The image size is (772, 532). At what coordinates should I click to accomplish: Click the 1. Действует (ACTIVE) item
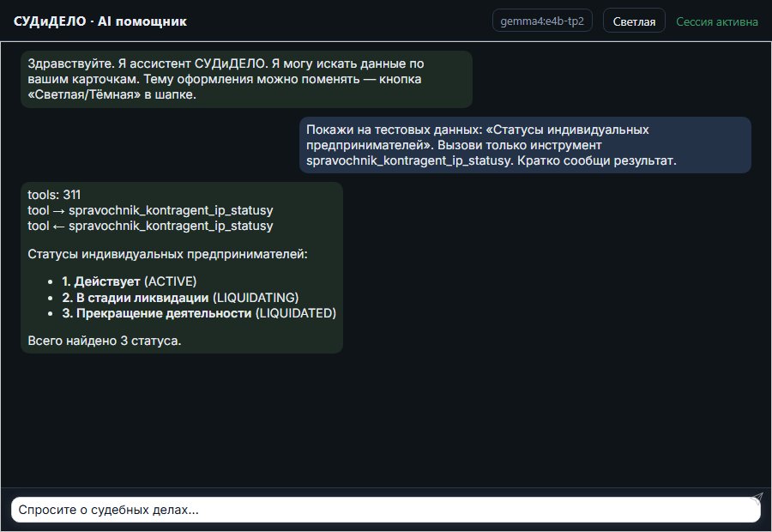click(x=129, y=281)
